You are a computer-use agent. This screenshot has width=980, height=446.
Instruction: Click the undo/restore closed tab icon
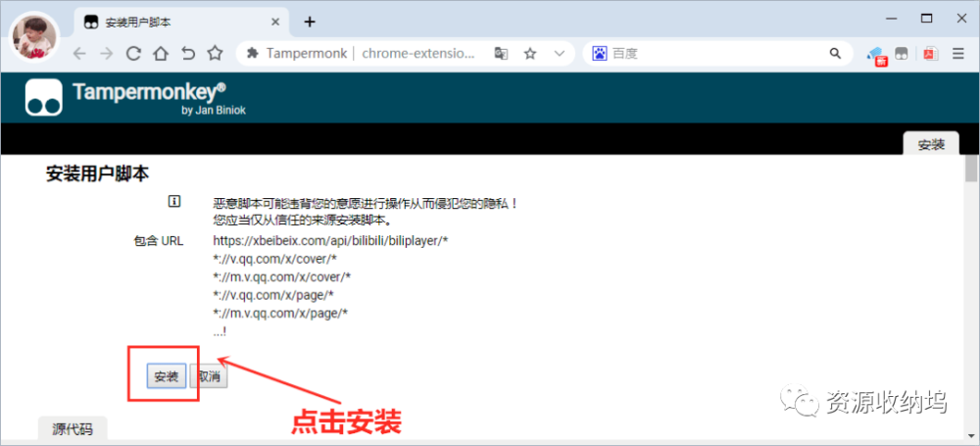point(187,54)
